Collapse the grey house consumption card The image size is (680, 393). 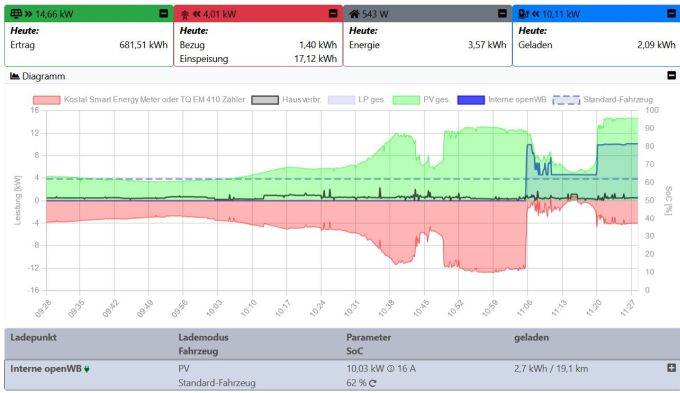click(x=502, y=13)
